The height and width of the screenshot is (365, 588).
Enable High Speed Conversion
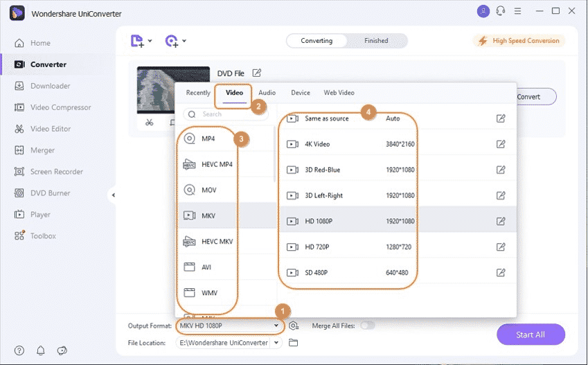pos(519,40)
